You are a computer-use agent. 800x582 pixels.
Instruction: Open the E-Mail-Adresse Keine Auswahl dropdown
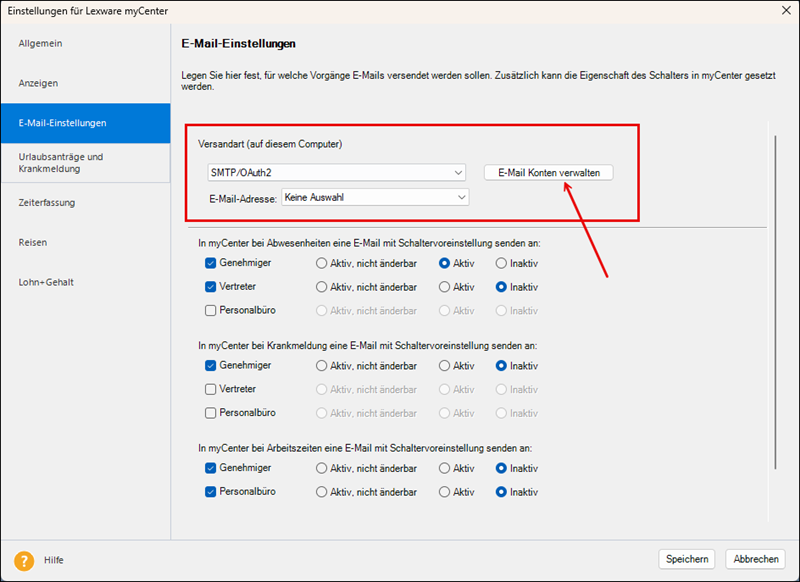click(x=375, y=197)
